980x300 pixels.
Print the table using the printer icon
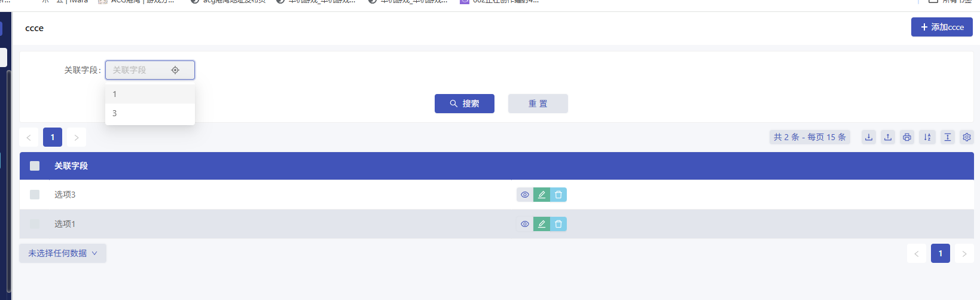point(907,137)
